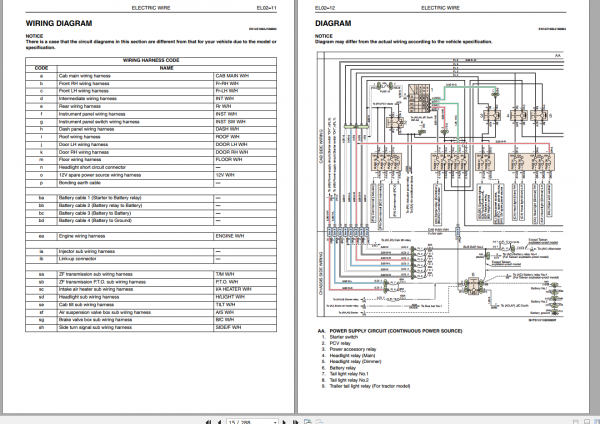Image resolution: width=600 pixels, height=424 pixels.
Task: Go to the previous page arrow
Action: [x=219, y=422]
